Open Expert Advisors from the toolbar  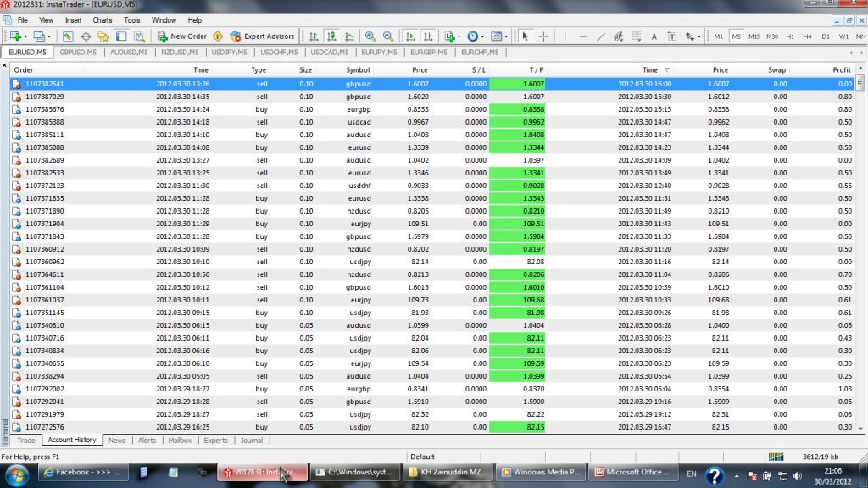coord(263,36)
